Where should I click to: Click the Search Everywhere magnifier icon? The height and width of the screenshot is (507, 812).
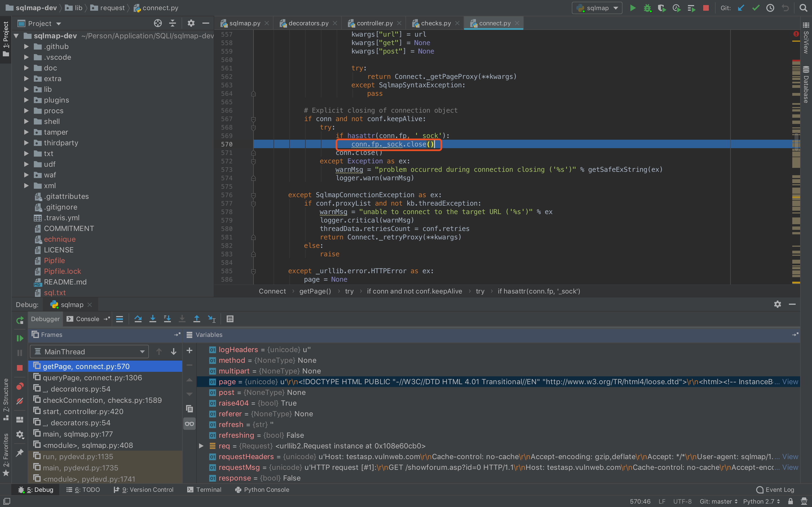pos(804,8)
